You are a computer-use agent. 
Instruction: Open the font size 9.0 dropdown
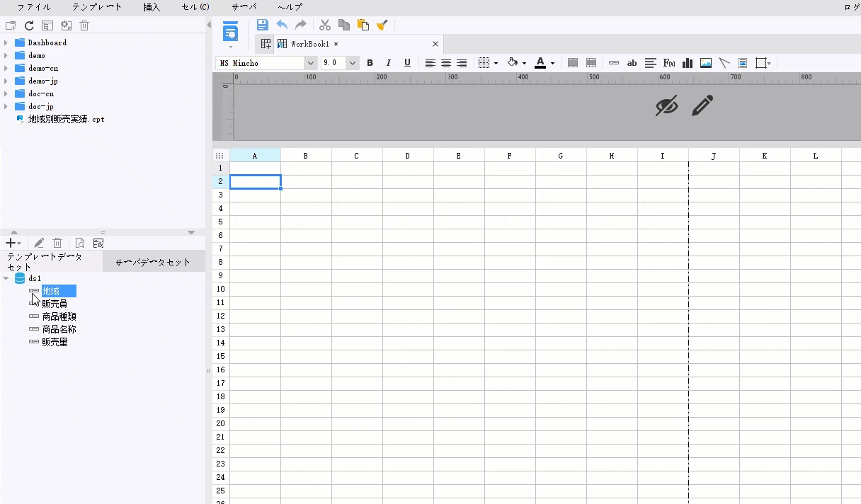coord(353,63)
